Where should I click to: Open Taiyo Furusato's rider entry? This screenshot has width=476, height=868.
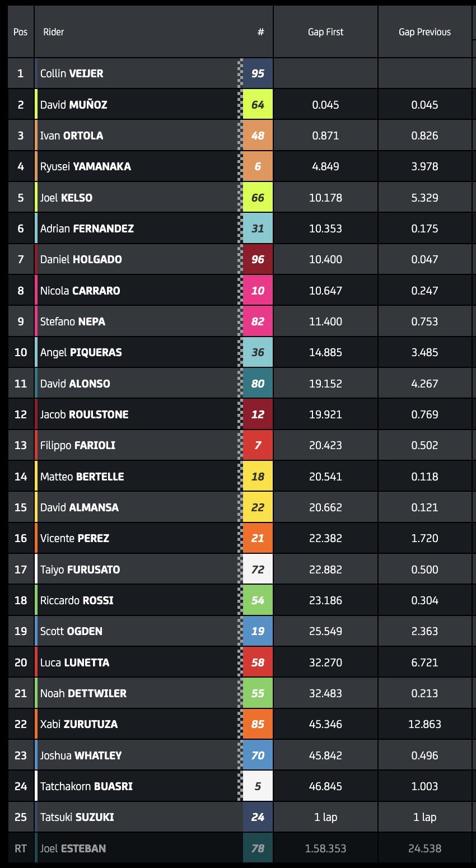80,570
